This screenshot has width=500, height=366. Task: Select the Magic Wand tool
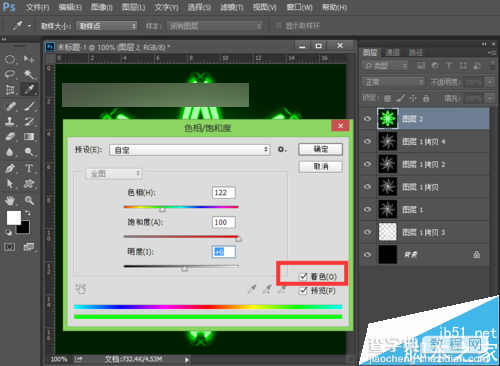tap(29, 74)
